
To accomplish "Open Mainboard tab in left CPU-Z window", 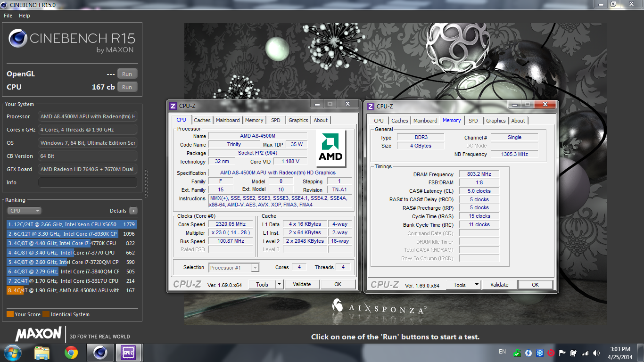I will pyautogui.click(x=228, y=120).
